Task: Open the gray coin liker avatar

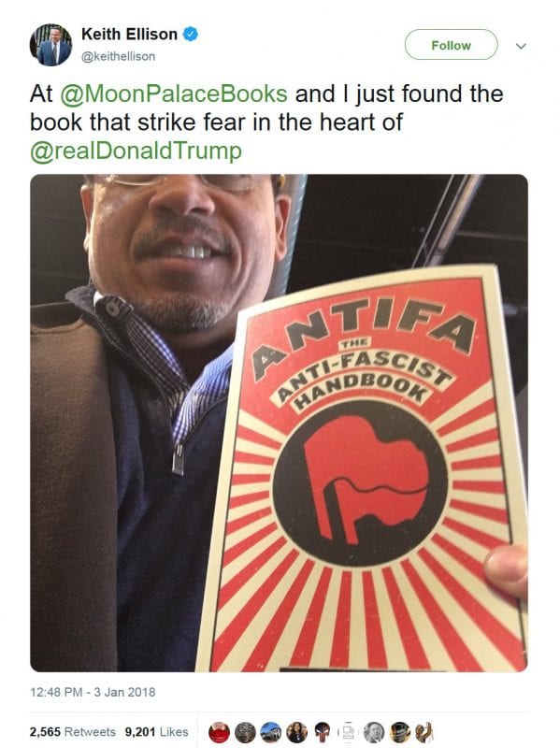Action: pyautogui.click(x=245, y=732)
